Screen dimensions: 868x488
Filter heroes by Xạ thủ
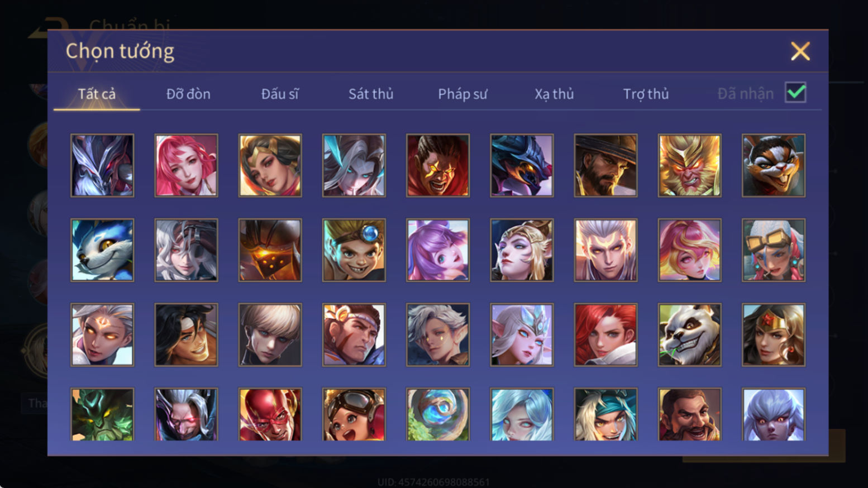[554, 94]
